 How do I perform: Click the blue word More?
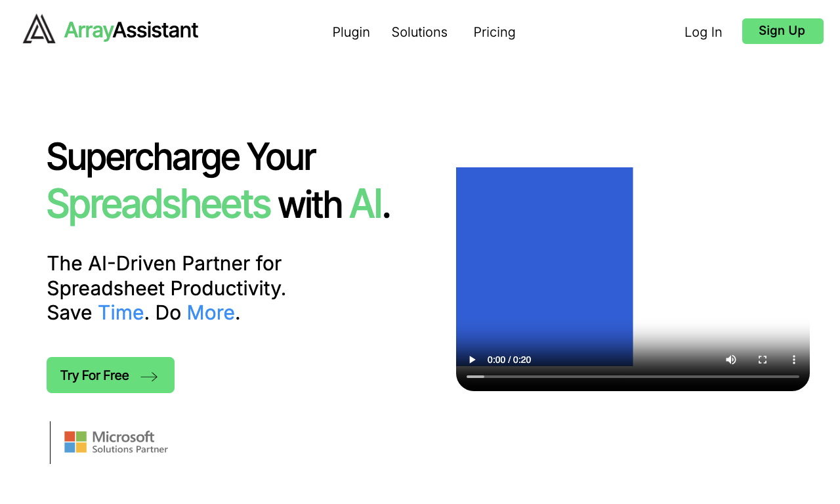211,313
